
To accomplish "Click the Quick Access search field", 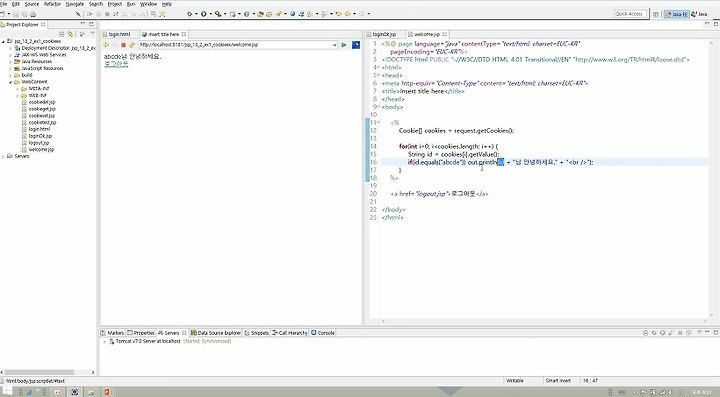I will (630, 14).
